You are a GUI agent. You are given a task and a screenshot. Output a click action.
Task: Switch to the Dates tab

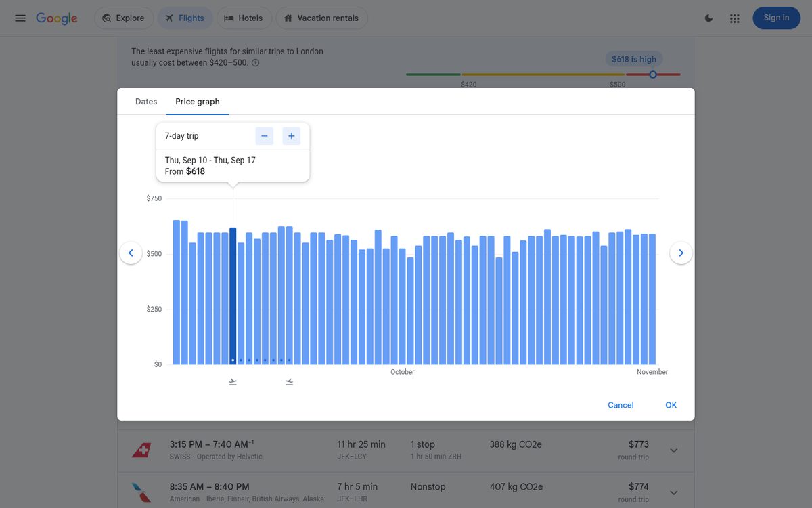[146, 102]
